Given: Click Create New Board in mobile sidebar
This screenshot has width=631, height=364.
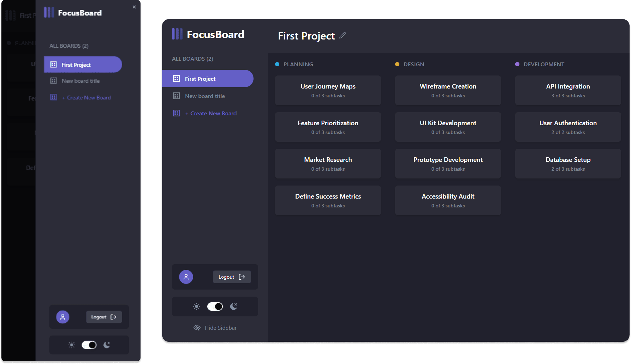Looking at the screenshot, I should pyautogui.click(x=87, y=97).
